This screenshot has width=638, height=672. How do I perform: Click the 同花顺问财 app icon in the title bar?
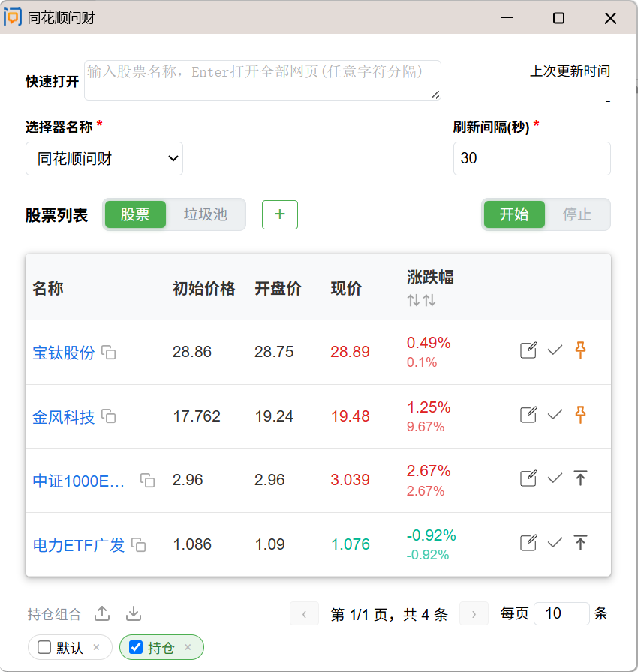[13, 17]
